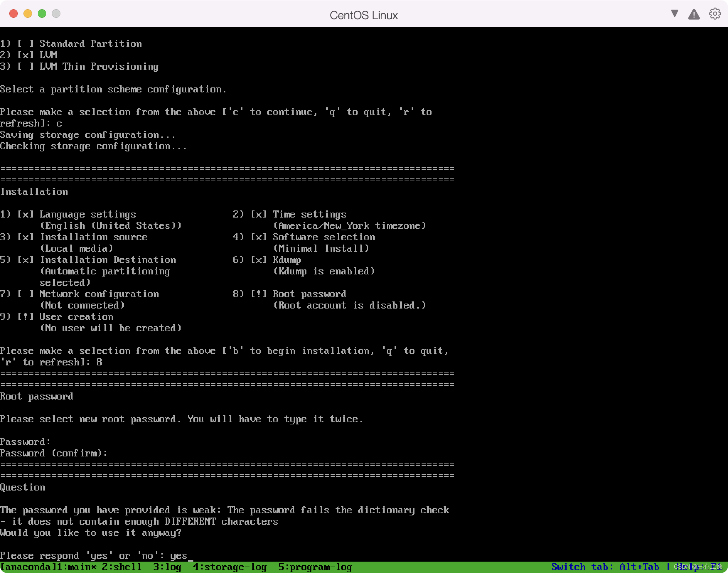Click the CentOS Linux window title
This screenshot has height=573, width=728.
pyautogui.click(x=364, y=15)
